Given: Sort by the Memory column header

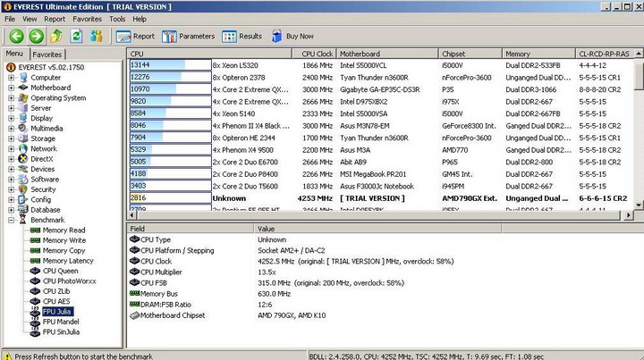Looking at the screenshot, I should coord(538,54).
